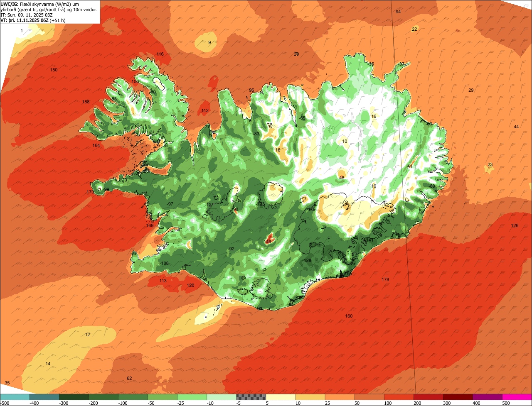Click the map value 9 on the northern yellow patch

(x=209, y=42)
